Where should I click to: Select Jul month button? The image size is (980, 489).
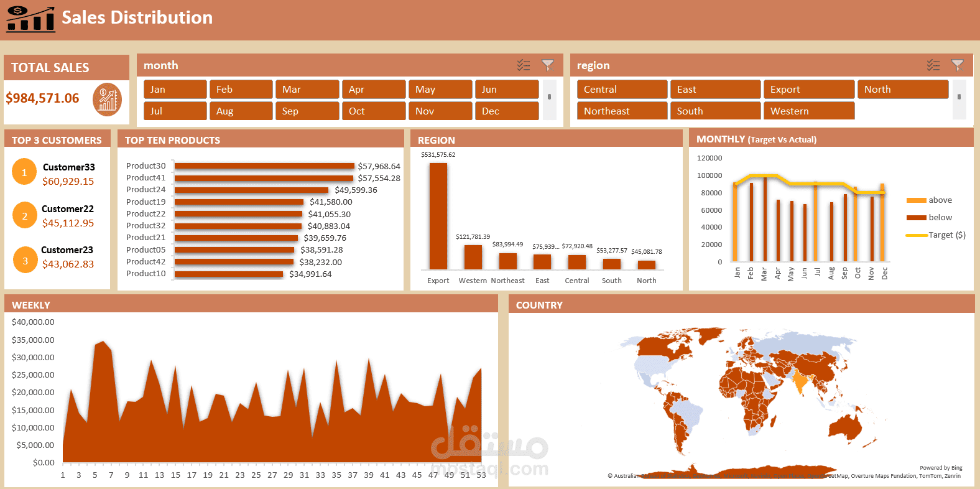point(175,111)
